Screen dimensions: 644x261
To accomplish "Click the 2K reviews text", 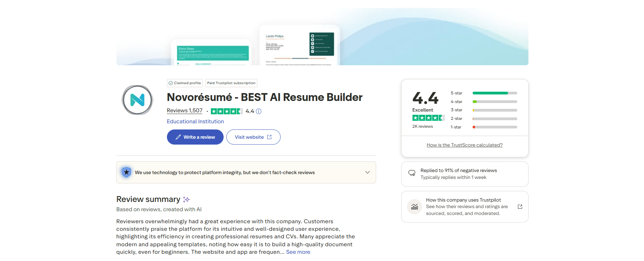I will click(422, 126).
